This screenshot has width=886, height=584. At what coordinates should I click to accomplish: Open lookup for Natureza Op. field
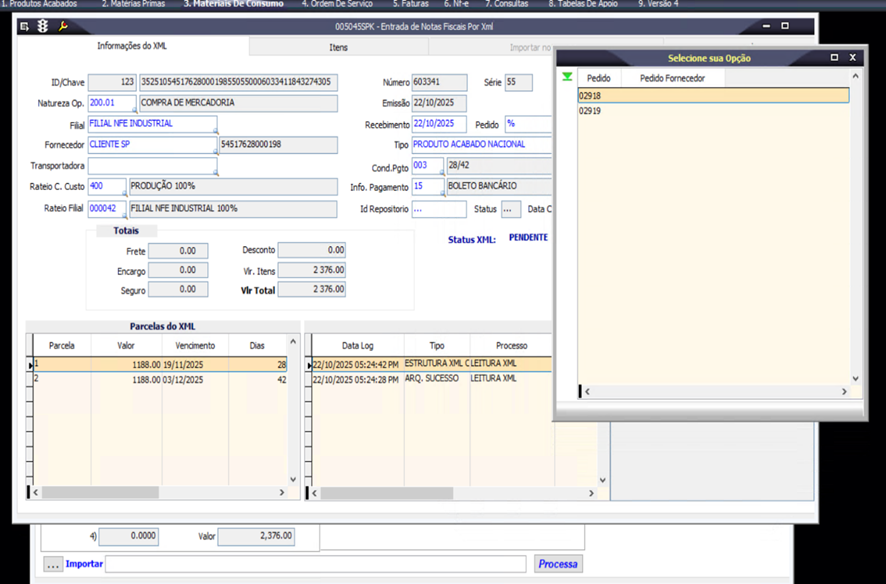[134, 110]
